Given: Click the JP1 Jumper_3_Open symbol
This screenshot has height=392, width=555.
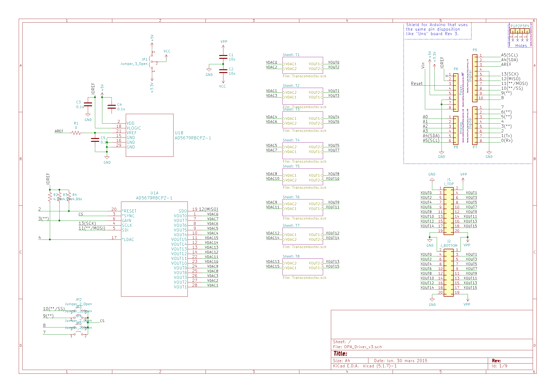Looking at the screenshot, I should coord(151,62).
